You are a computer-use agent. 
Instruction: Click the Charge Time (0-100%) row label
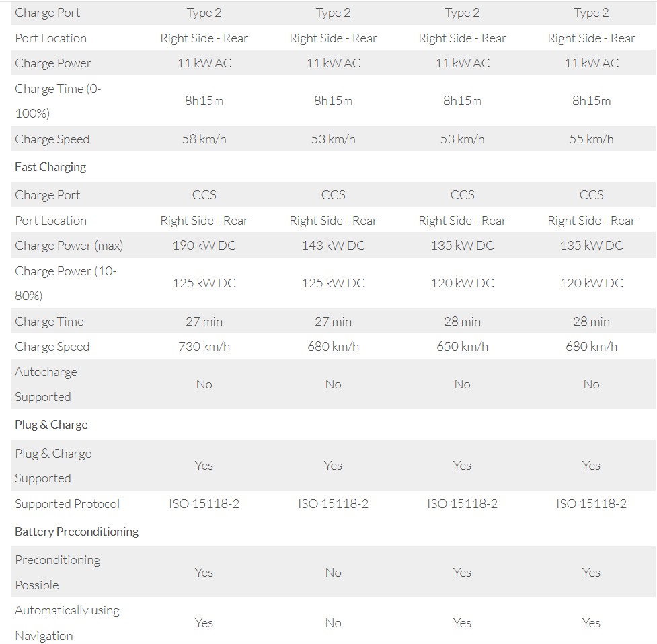58,101
